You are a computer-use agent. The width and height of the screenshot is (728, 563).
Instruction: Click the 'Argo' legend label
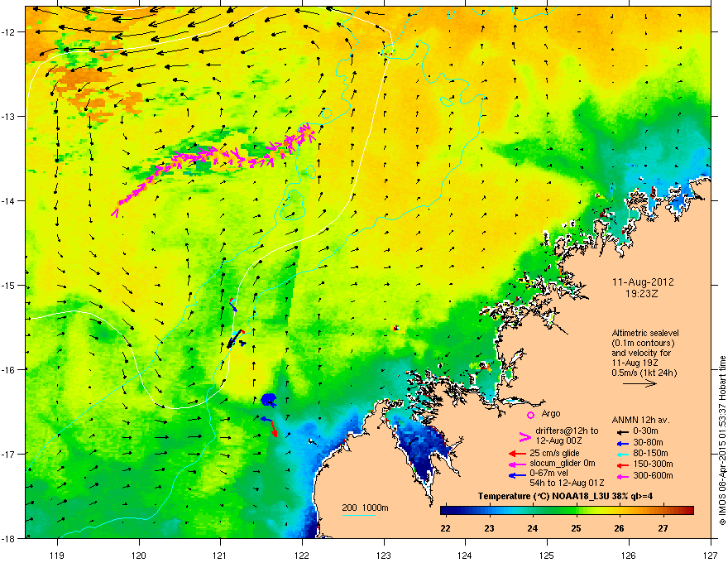click(x=551, y=413)
